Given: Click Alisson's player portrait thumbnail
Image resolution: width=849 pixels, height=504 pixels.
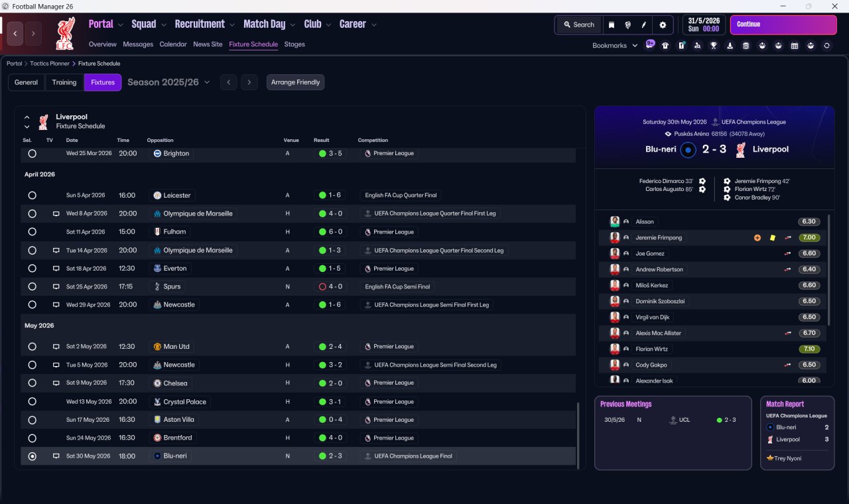Looking at the screenshot, I should tap(615, 221).
